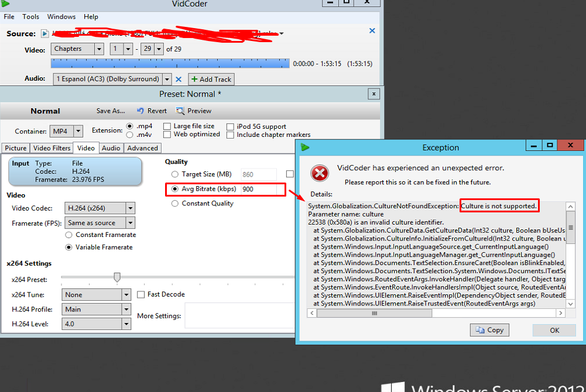Click the scroll up arrow in exception details
Image resolution: width=586 pixels, height=392 pixels.
point(570,207)
